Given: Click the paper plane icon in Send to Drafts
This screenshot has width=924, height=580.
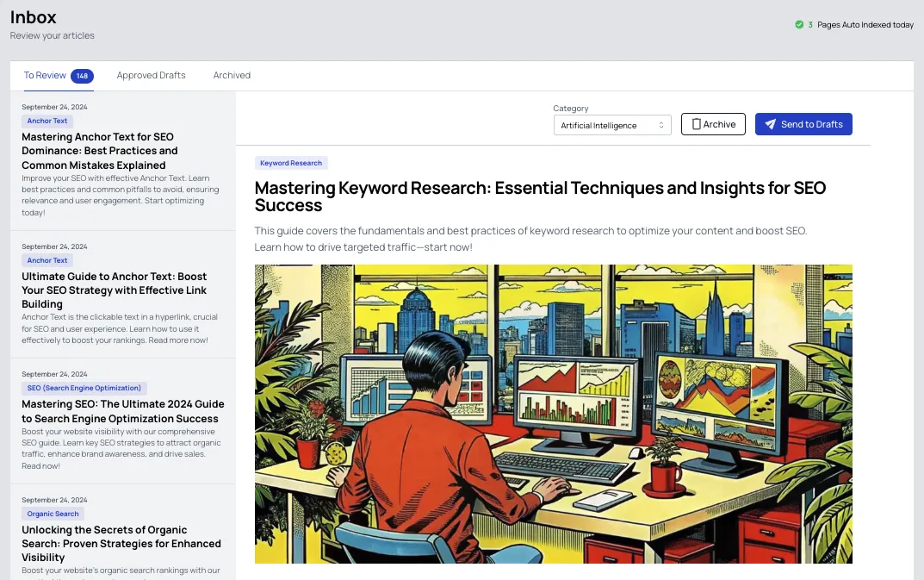Looking at the screenshot, I should tap(770, 124).
